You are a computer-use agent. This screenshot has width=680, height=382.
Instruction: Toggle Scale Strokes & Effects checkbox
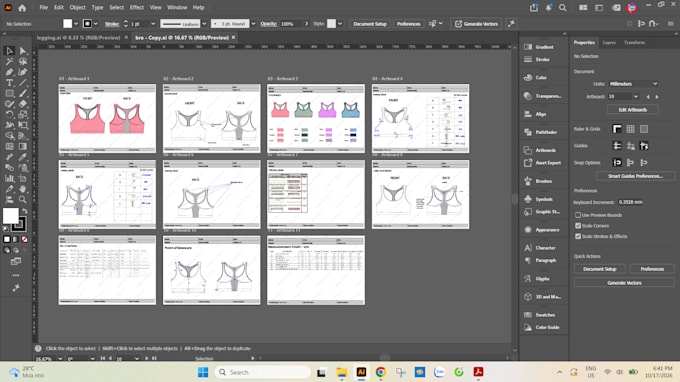[578, 236]
